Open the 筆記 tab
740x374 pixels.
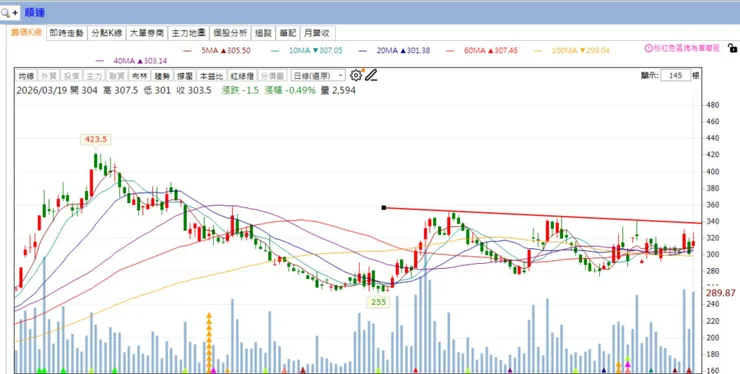(287, 33)
